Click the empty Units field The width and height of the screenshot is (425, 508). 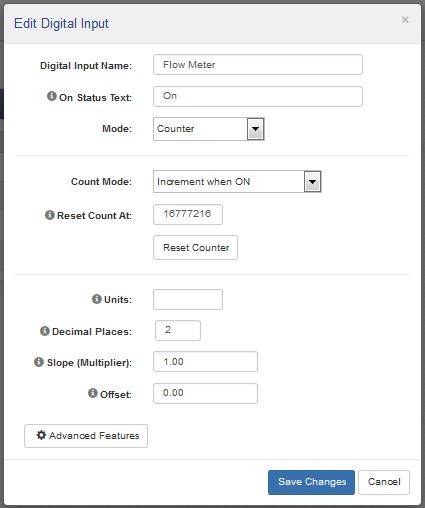[x=188, y=299]
